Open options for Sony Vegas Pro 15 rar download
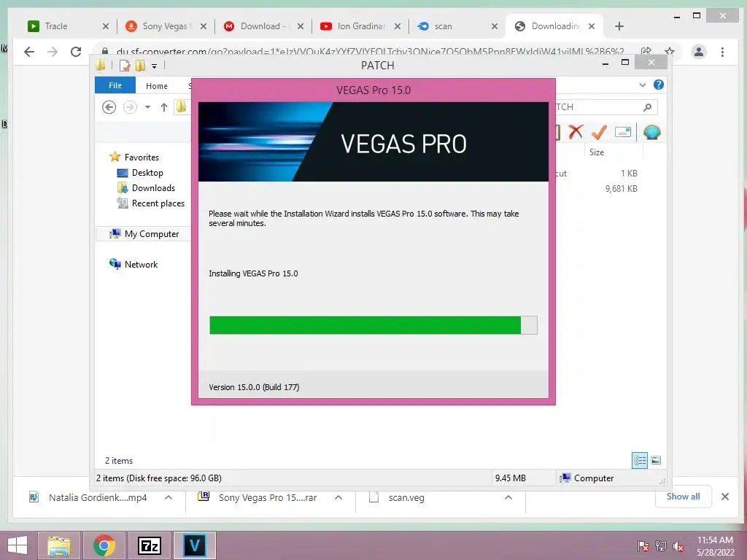747x560 pixels. pyautogui.click(x=338, y=497)
